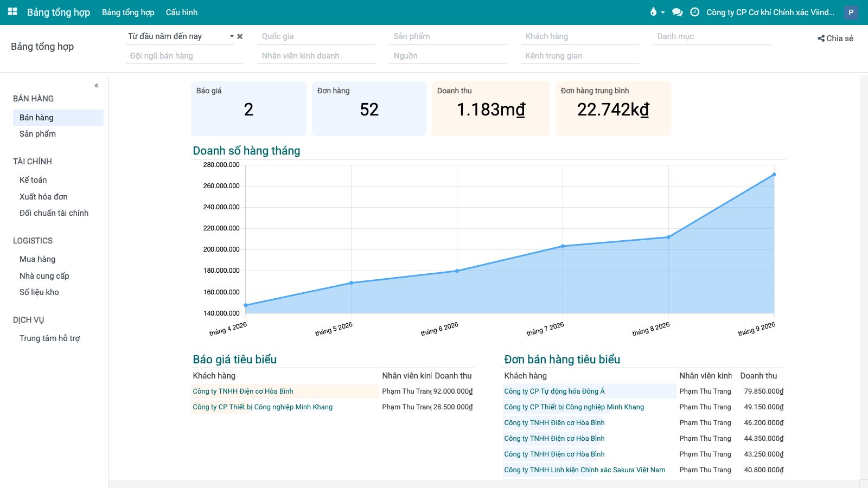Click the Doanh thu 1.183mđ card
Screen dimensions: 868x488
pos(491,108)
